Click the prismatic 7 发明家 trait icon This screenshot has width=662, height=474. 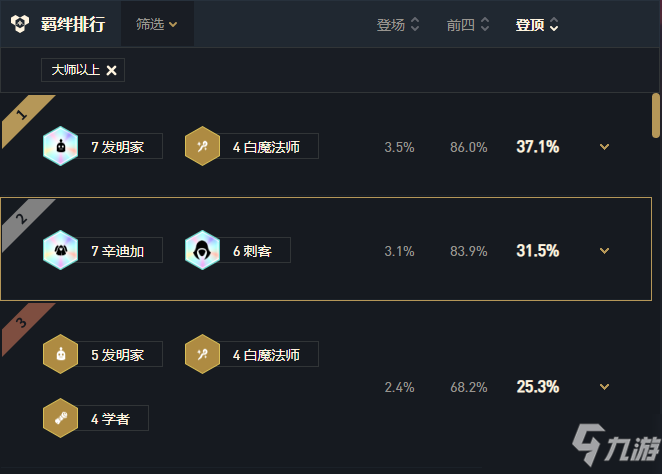click(60, 146)
